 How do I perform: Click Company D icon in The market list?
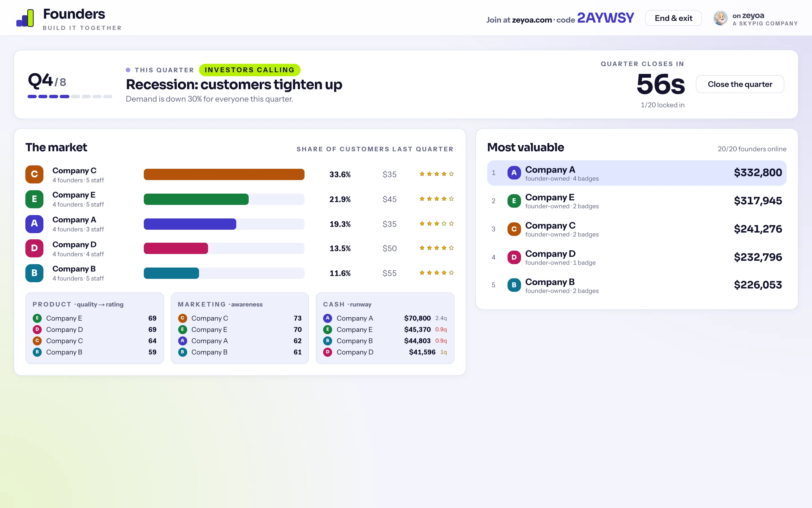(x=34, y=248)
